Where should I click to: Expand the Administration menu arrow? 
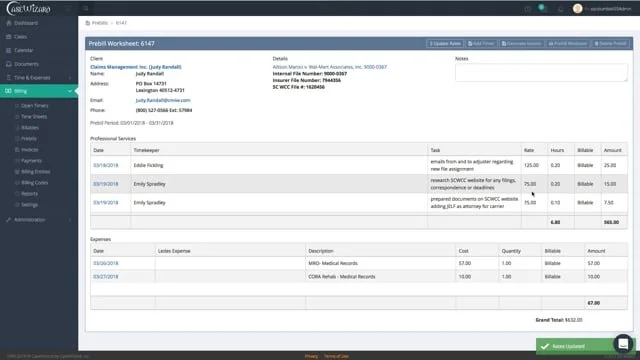(x=70, y=220)
